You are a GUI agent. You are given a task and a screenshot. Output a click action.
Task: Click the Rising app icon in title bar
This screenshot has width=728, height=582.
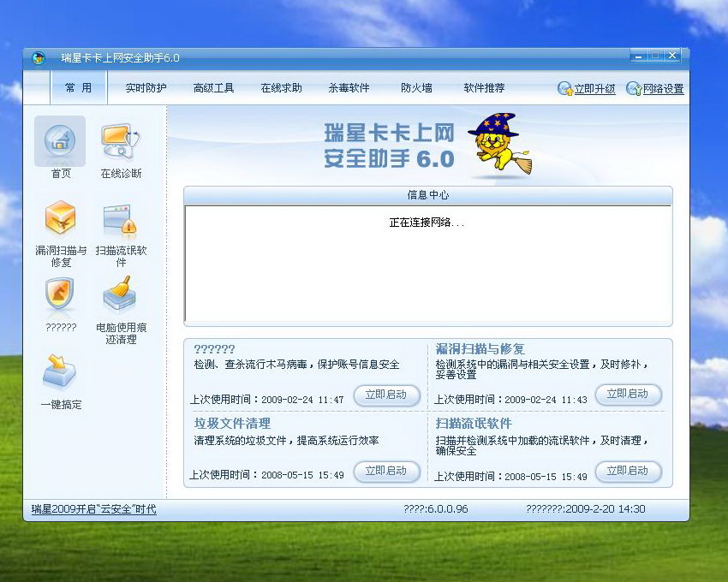click(39, 58)
